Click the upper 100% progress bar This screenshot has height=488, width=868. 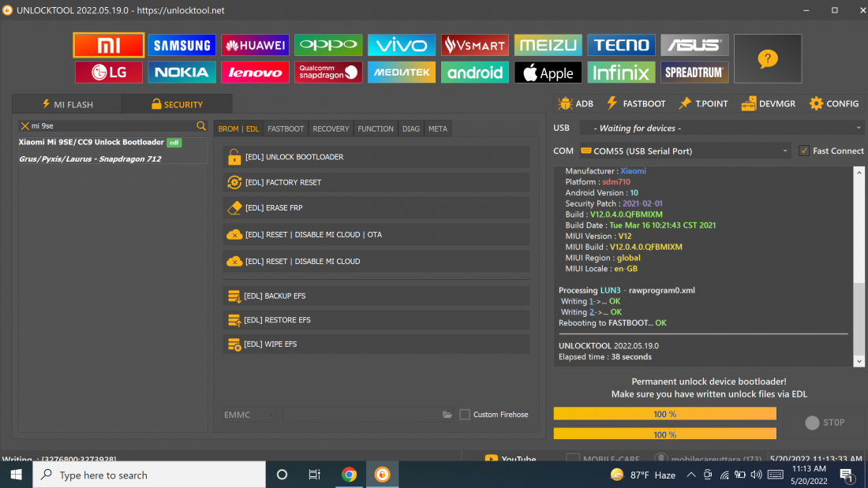coord(665,414)
